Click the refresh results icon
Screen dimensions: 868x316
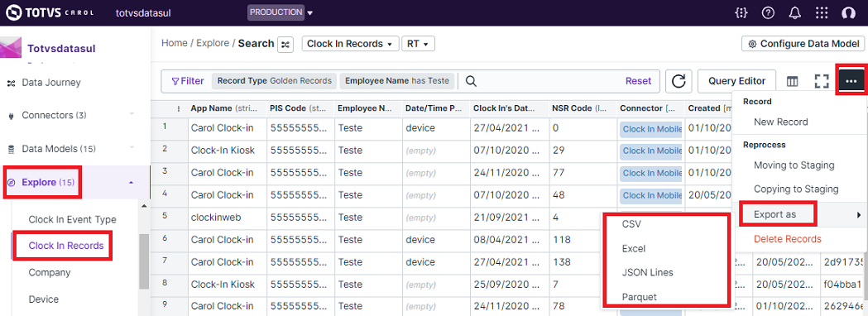point(679,81)
